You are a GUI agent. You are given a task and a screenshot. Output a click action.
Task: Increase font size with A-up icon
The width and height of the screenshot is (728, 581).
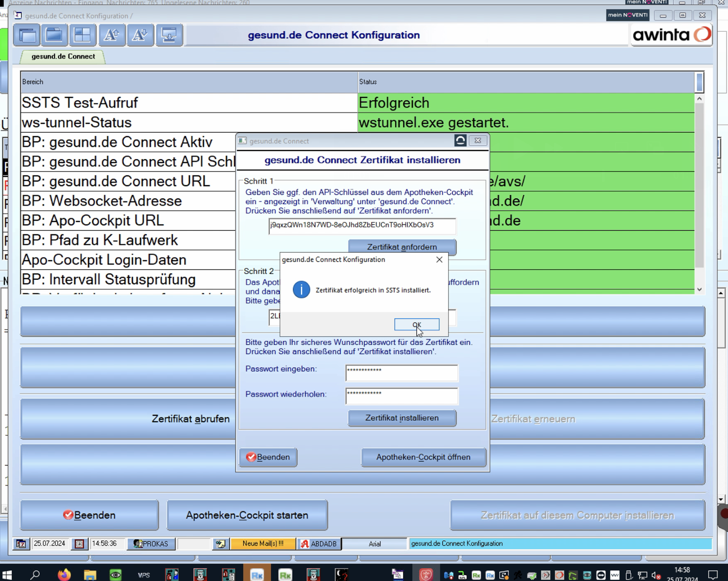click(x=112, y=35)
